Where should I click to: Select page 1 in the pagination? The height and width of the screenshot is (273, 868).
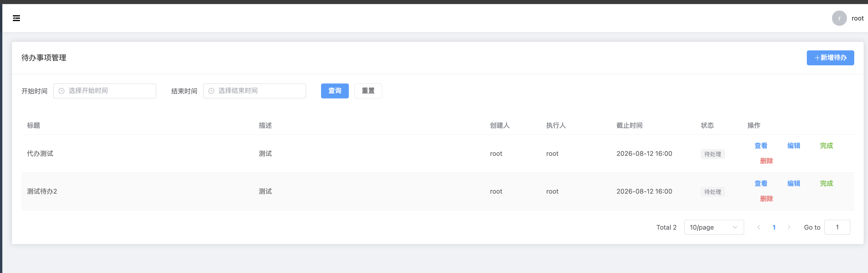tap(774, 227)
